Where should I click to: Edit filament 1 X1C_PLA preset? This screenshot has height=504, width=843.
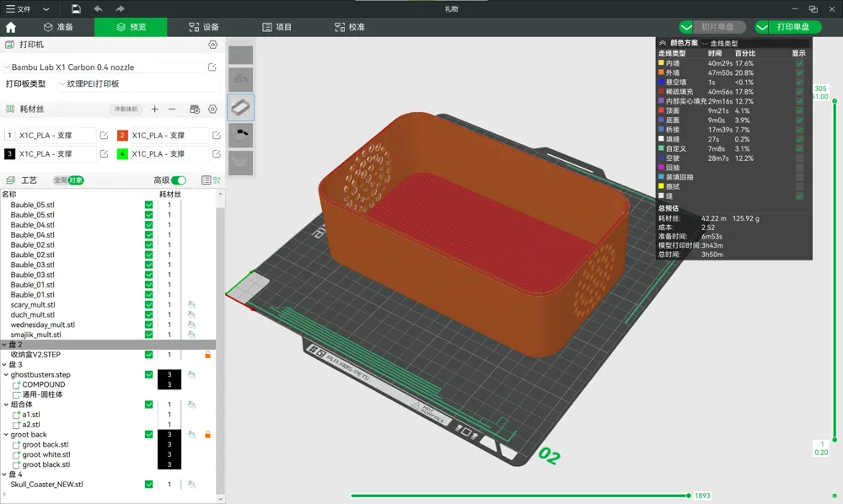point(104,136)
